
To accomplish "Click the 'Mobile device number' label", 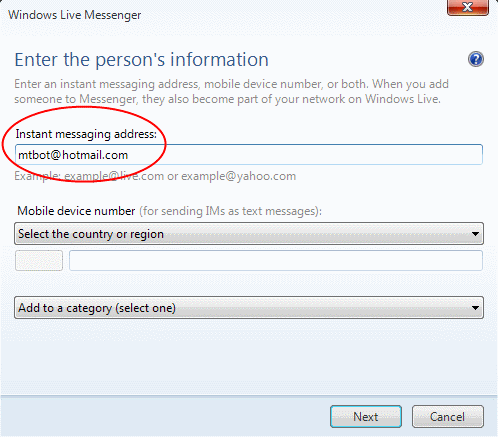I will coord(76,211).
